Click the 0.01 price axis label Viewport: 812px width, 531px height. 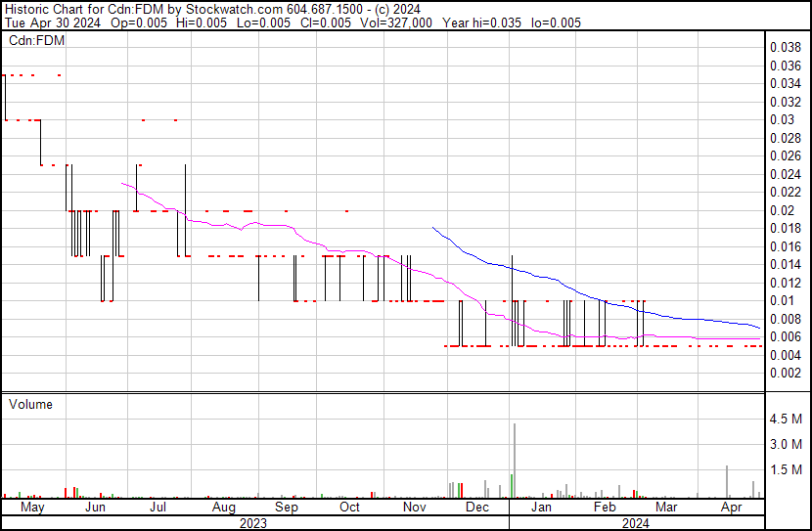tap(782, 300)
